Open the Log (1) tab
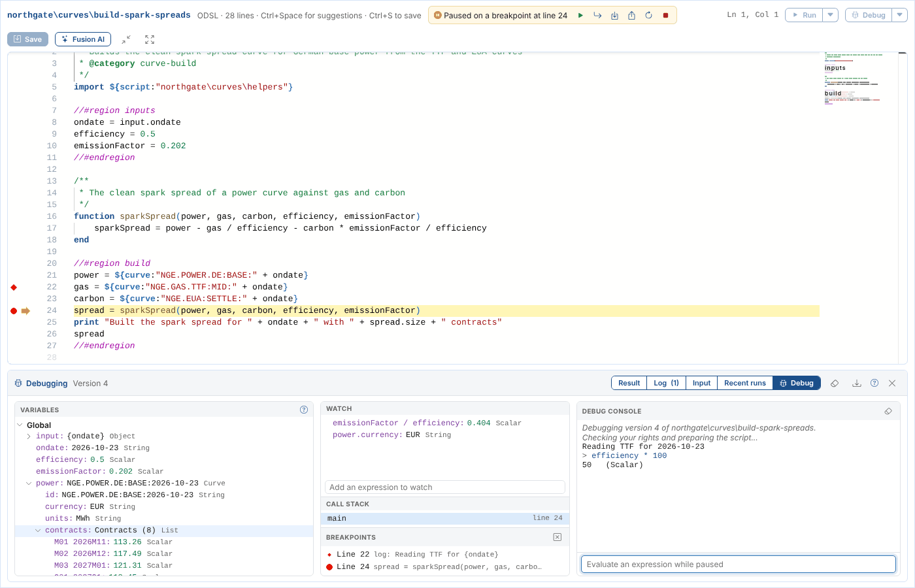 point(666,384)
